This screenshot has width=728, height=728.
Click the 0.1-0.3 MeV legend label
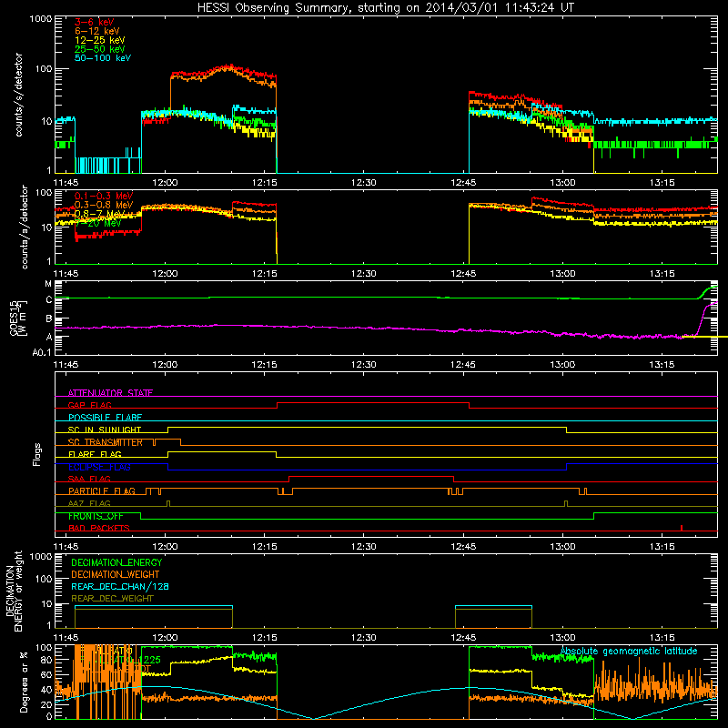coord(104,197)
